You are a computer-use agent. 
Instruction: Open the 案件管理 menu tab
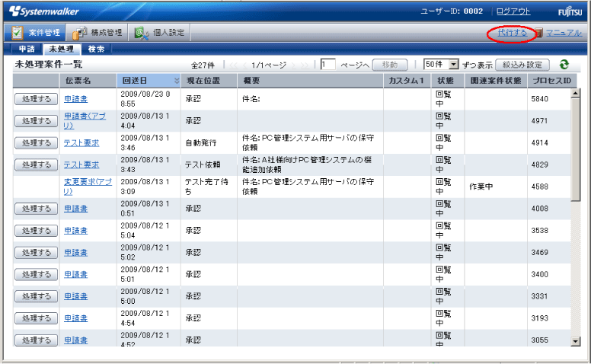tap(35, 33)
